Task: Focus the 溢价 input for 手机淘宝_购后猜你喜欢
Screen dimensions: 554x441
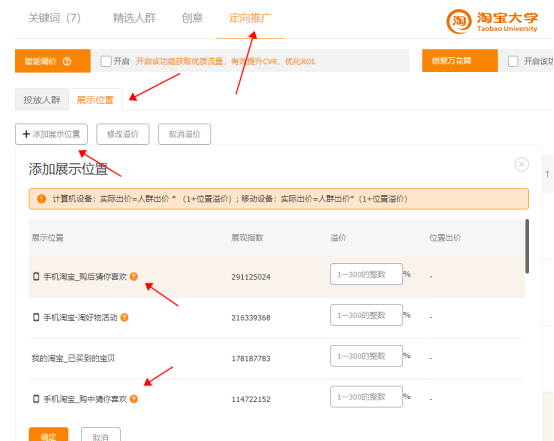Action: 366,274
